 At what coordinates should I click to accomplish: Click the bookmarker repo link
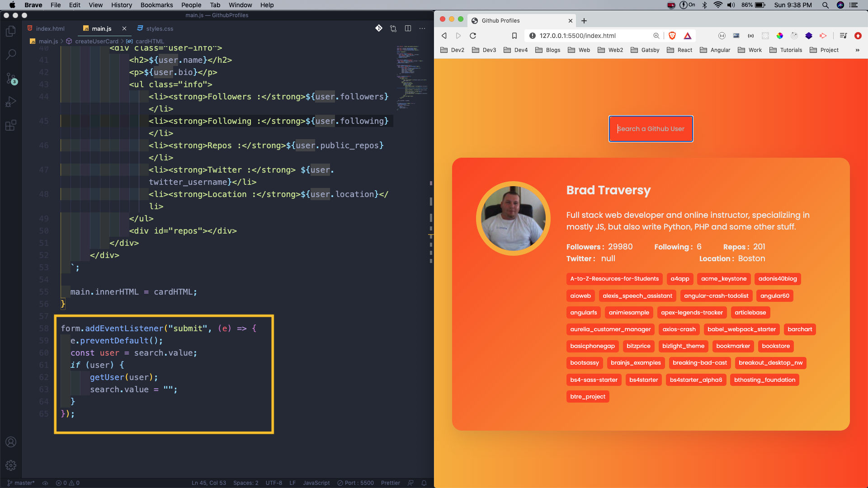(x=733, y=346)
